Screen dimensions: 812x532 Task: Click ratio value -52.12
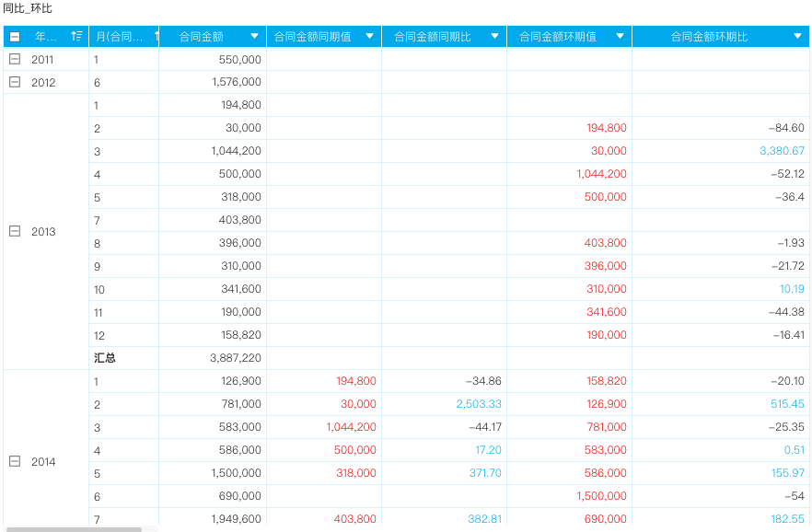(x=788, y=174)
